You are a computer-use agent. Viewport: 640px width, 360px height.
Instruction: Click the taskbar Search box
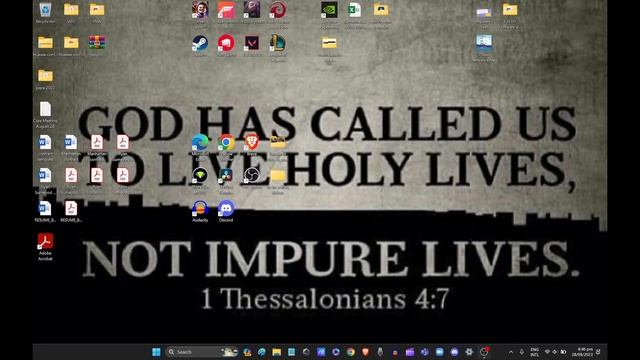point(202,352)
